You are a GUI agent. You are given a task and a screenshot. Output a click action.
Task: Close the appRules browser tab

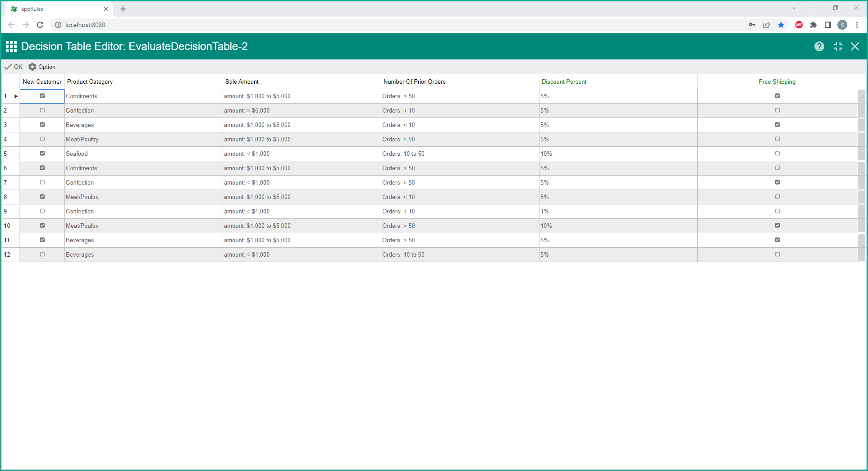pyautogui.click(x=106, y=9)
